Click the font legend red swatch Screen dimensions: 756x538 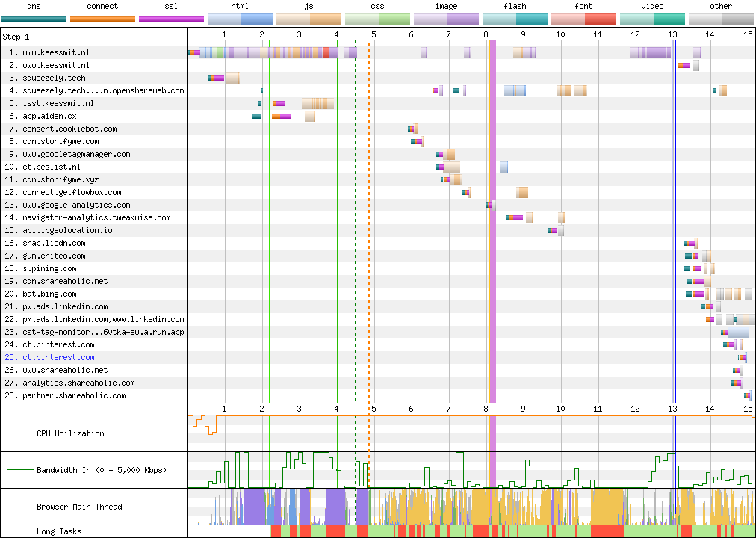pyautogui.click(x=583, y=19)
